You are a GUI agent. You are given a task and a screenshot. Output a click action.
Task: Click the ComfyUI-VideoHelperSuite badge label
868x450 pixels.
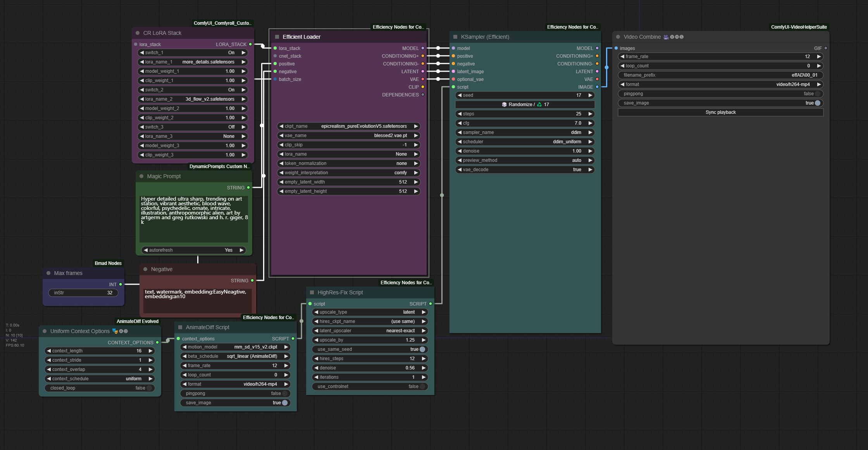[x=799, y=27]
